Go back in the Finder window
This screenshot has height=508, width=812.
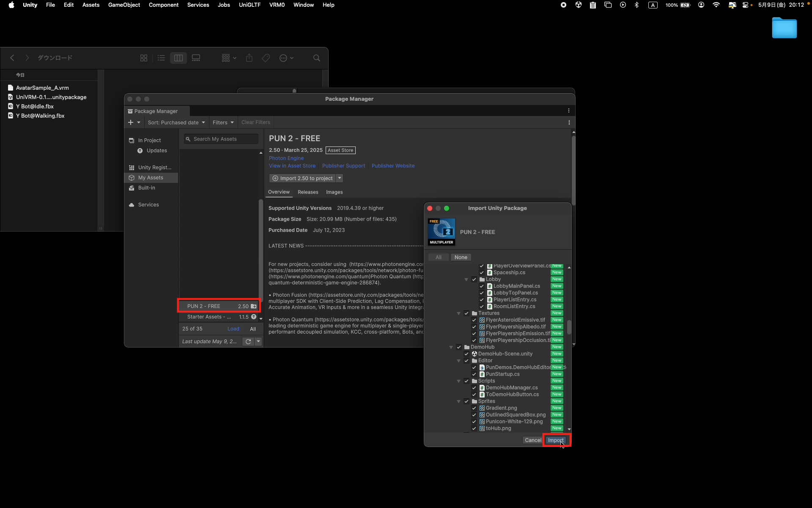[x=12, y=58]
